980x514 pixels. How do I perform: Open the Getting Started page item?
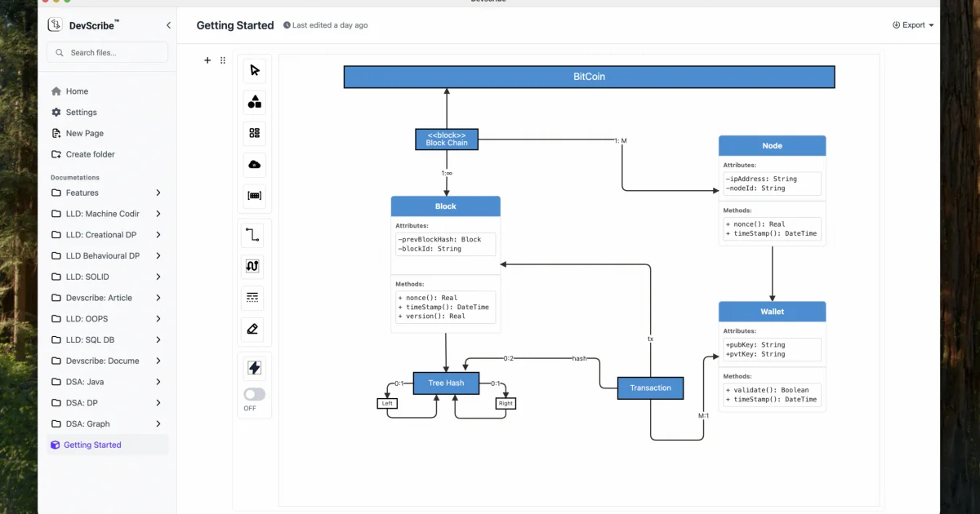click(x=108, y=445)
